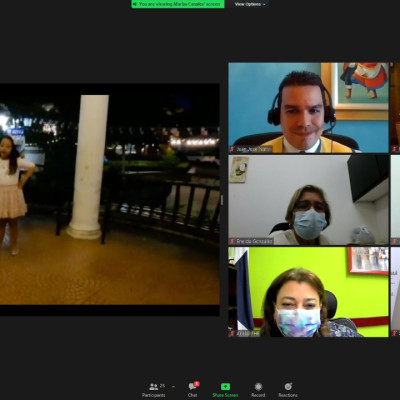
Task: Click the 'You are viewing' banner text
Action: [x=180, y=4]
